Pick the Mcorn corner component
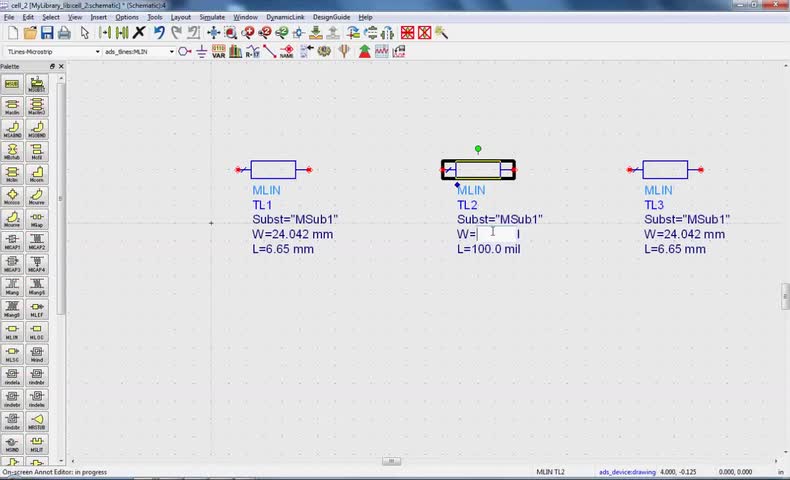 tap(36, 174)
